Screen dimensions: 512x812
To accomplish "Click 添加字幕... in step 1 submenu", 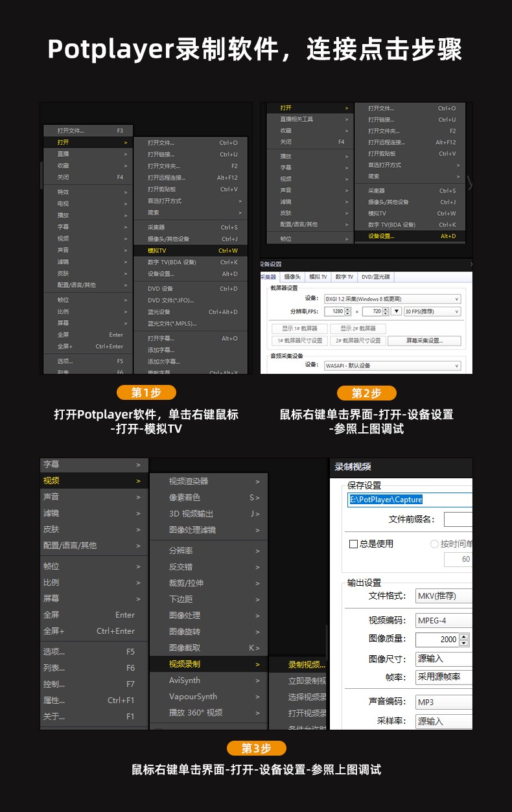I will click(191, 350).
